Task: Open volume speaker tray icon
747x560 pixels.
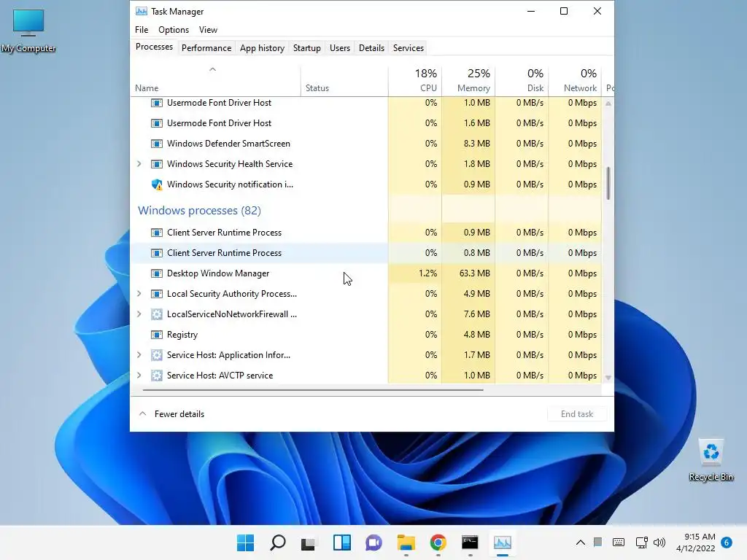Action: [x=659, y=542]
